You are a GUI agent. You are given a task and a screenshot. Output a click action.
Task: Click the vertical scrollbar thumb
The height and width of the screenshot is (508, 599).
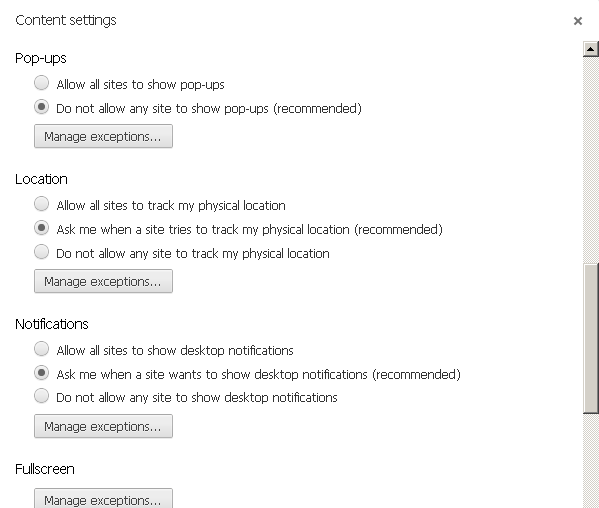pyautogui.click(x=591, y=338)
